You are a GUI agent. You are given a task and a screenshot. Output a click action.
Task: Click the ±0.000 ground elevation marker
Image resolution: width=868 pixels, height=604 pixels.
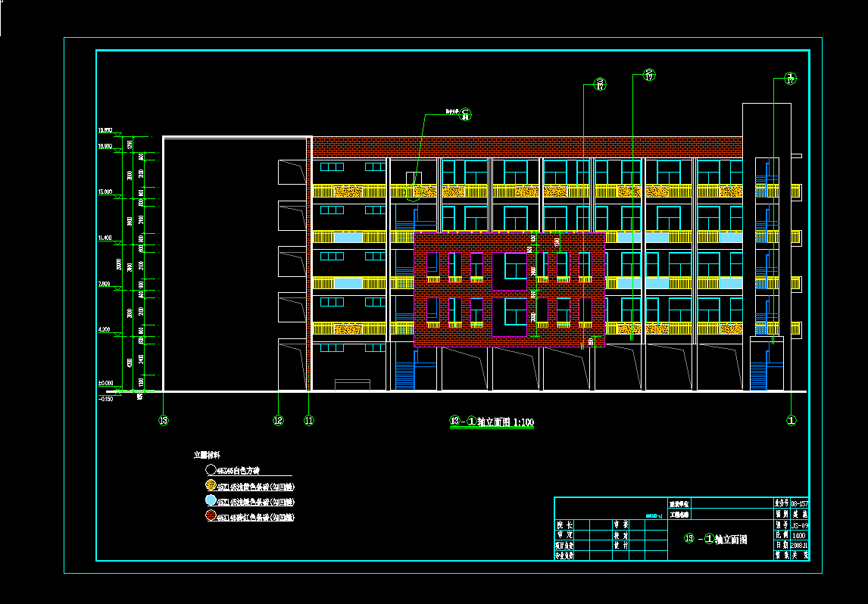click(105, 384)
